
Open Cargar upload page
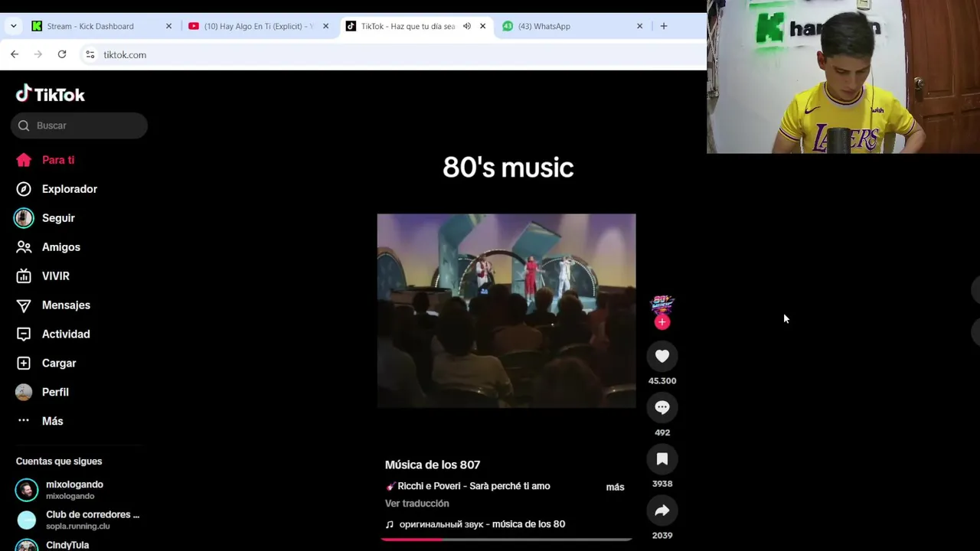(46, 364)
